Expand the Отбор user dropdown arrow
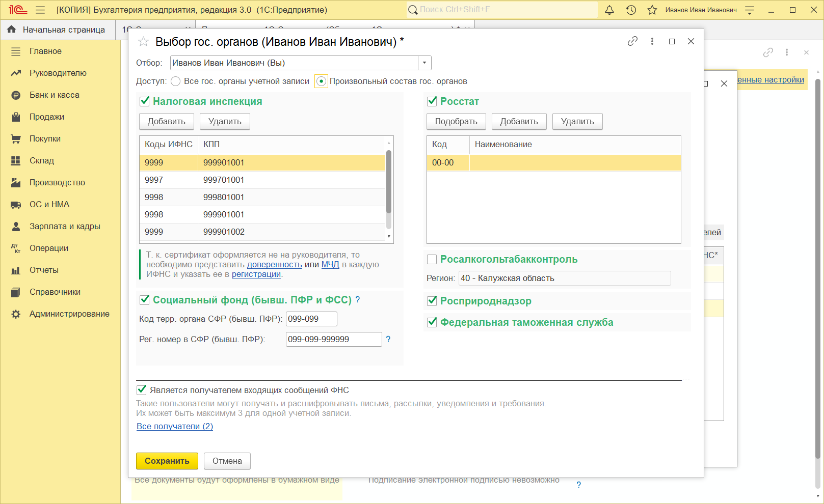 [425, 63]
